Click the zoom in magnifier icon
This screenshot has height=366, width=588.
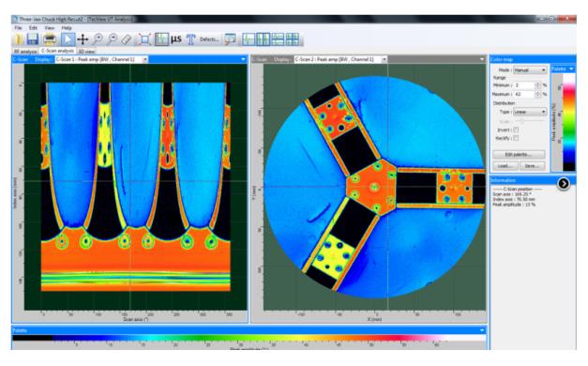[98, 39]
